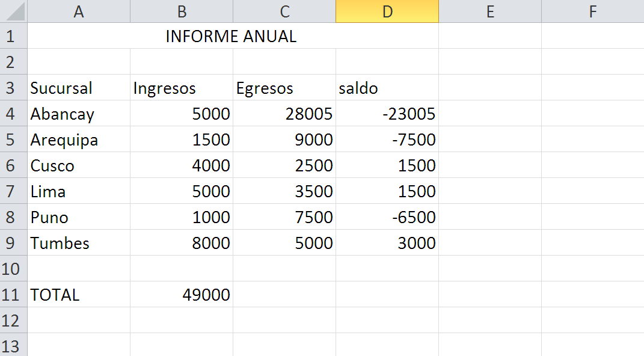
Task: Select the column A header
Action: tap(78, 11)
